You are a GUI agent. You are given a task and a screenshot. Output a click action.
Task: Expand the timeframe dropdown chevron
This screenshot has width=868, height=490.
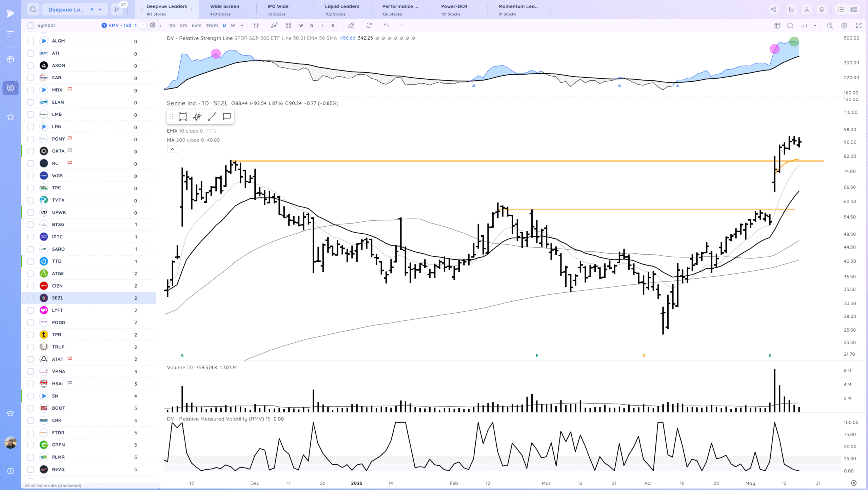pos(242,25)
